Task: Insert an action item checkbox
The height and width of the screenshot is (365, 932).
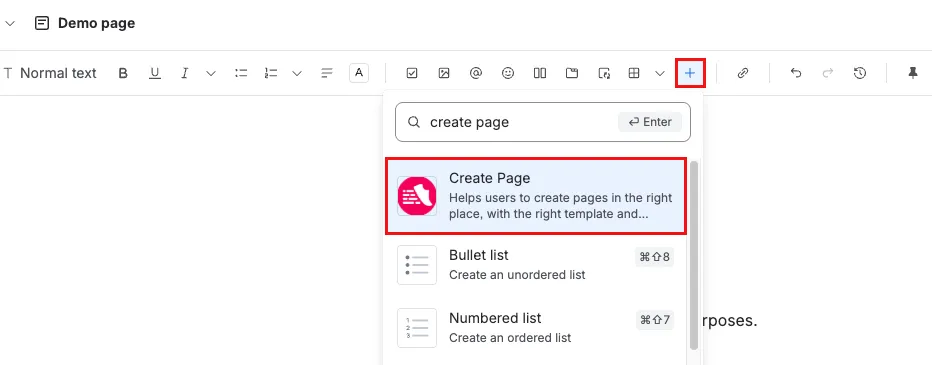Action: click(412, 73)
